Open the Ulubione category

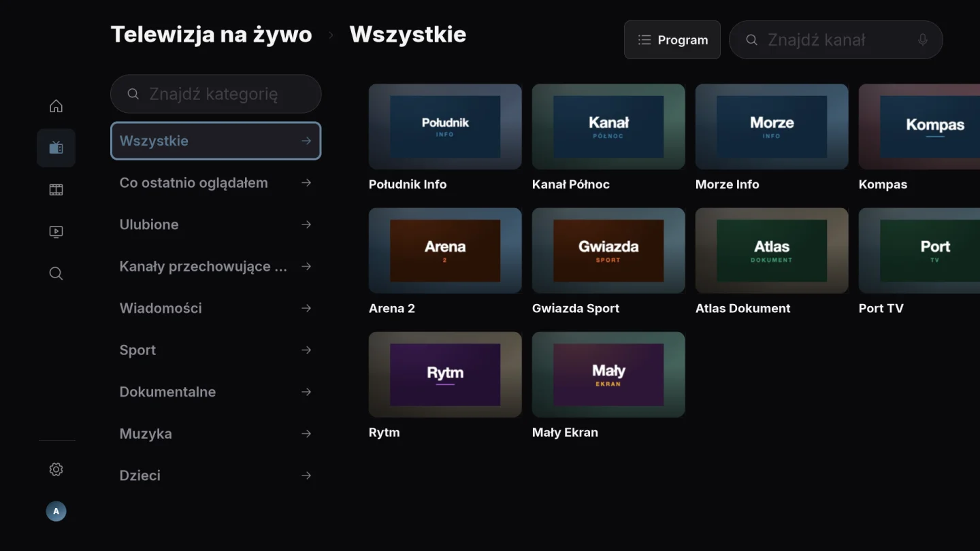pos(216,224)
